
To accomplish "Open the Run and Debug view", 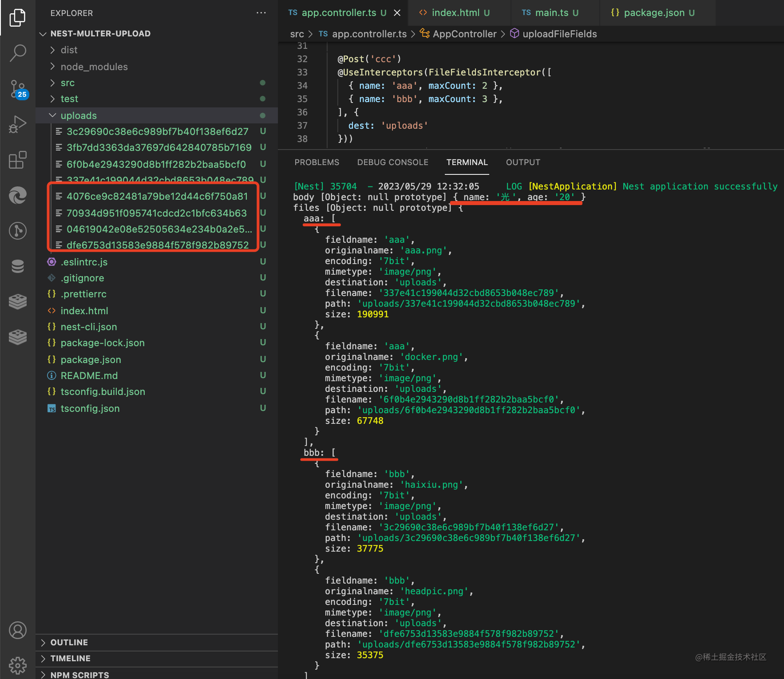I will click(18, 124).
